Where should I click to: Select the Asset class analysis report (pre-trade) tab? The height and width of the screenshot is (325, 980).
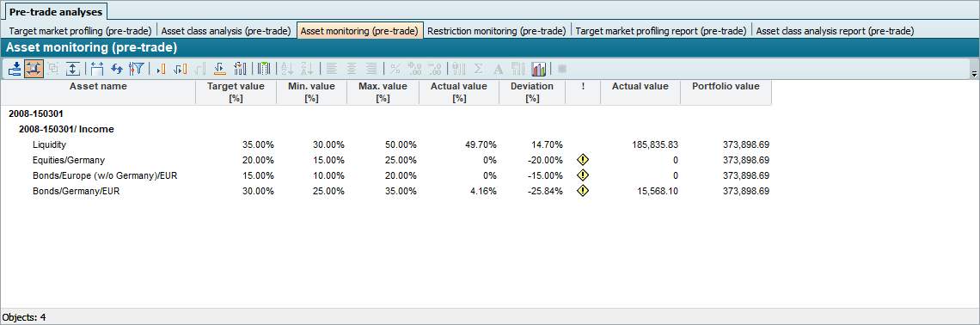pos(835,31)
